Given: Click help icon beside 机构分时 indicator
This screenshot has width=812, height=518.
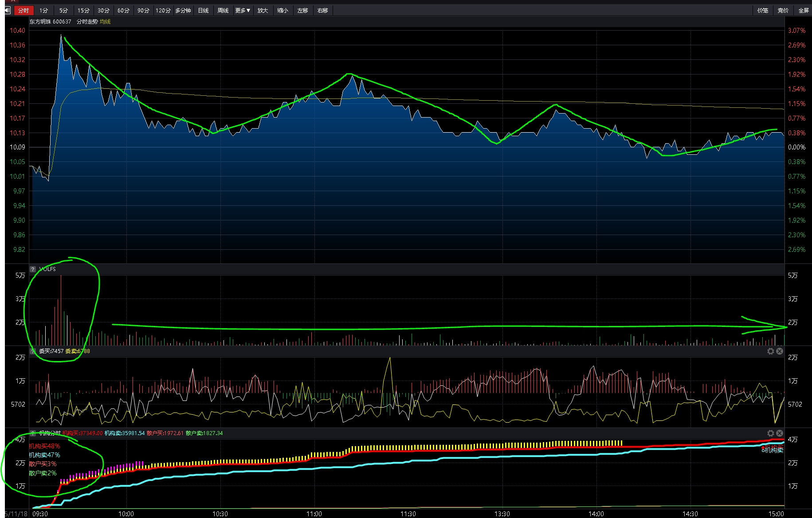Looking at the screenshot, I should click(33, 433).
